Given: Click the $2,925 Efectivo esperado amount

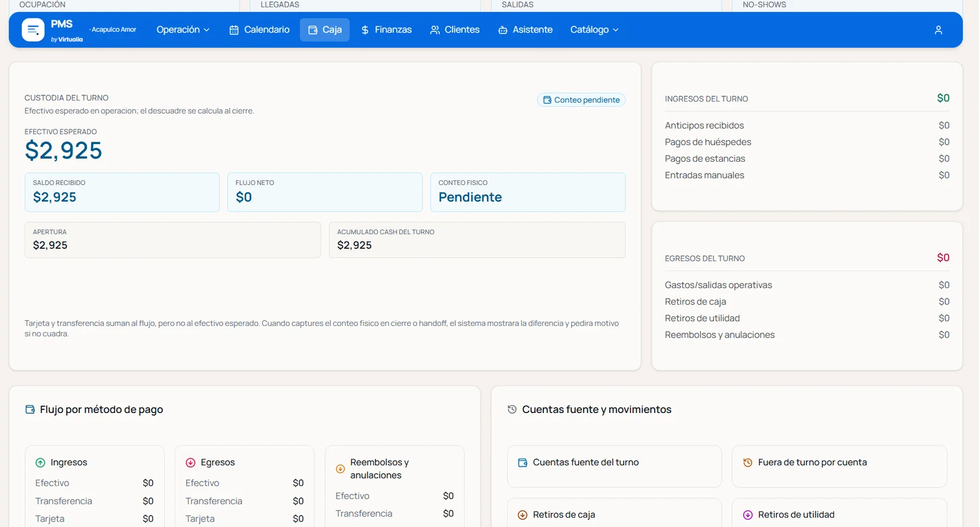Looking at the screenshot, I should coord(64,151).
